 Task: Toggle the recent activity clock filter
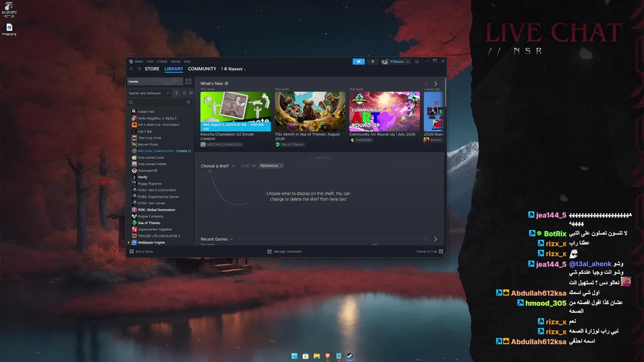tap(184, 93)
